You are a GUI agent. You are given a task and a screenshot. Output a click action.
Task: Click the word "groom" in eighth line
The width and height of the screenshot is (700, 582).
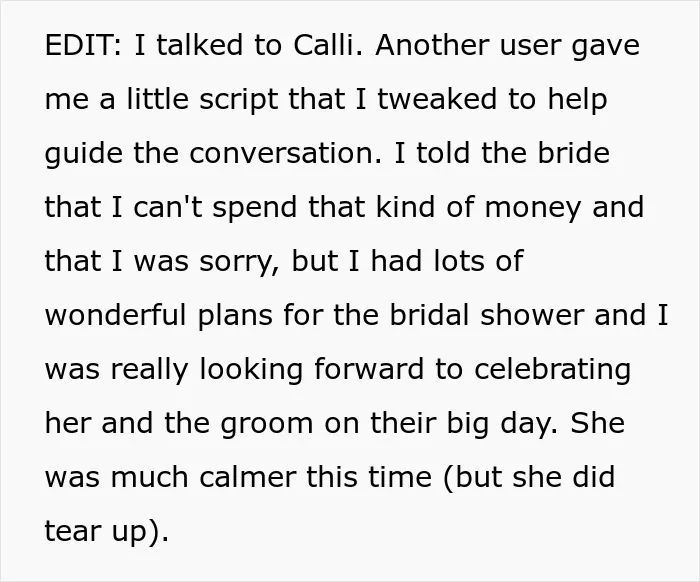(x=267, y=425)
